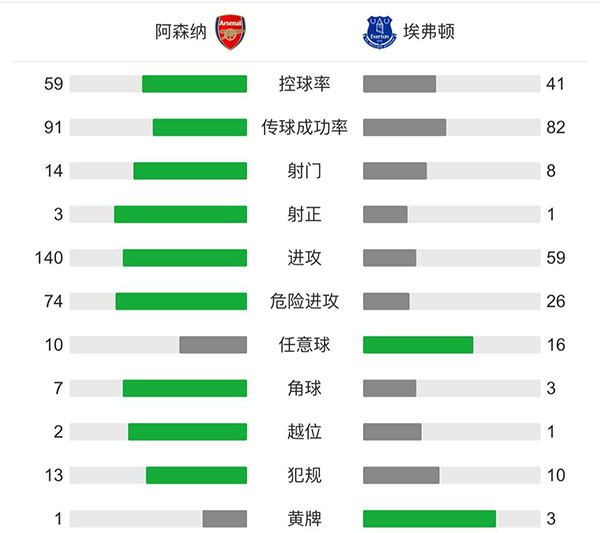Click Arsenal's gray 黄牌 bar
Image resolution: width=600 pixels, height=533 pixels.
224,519
